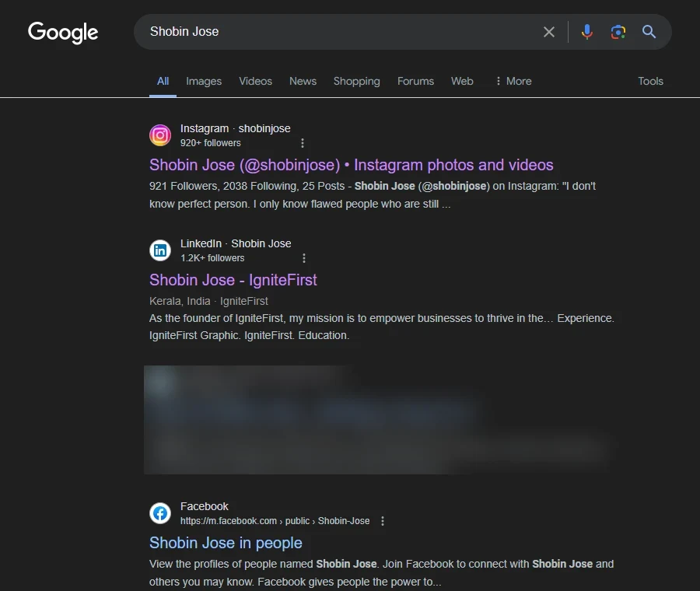Open the three-dot menu for the Facebook result
Image resolution: width=700 pixels, height=591 pixels.
[383, 521]
